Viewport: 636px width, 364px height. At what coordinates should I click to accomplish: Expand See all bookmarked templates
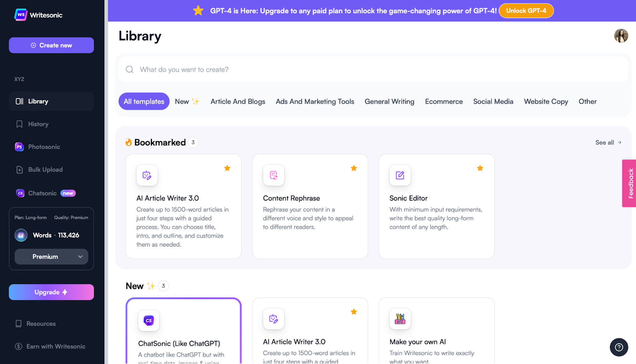point(608,143)
